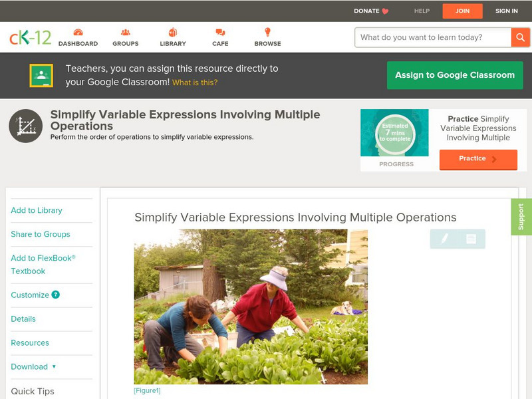Image resolution: width=532 pixels, height=399 pixels.
Task: Click the 'What is this?' link
Action: [195, 82]
